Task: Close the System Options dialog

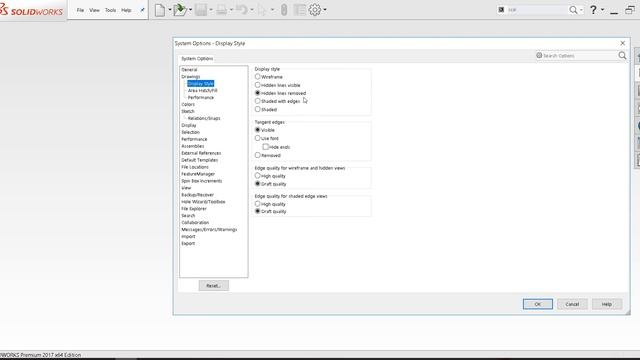Action: [x=622, y=43]
